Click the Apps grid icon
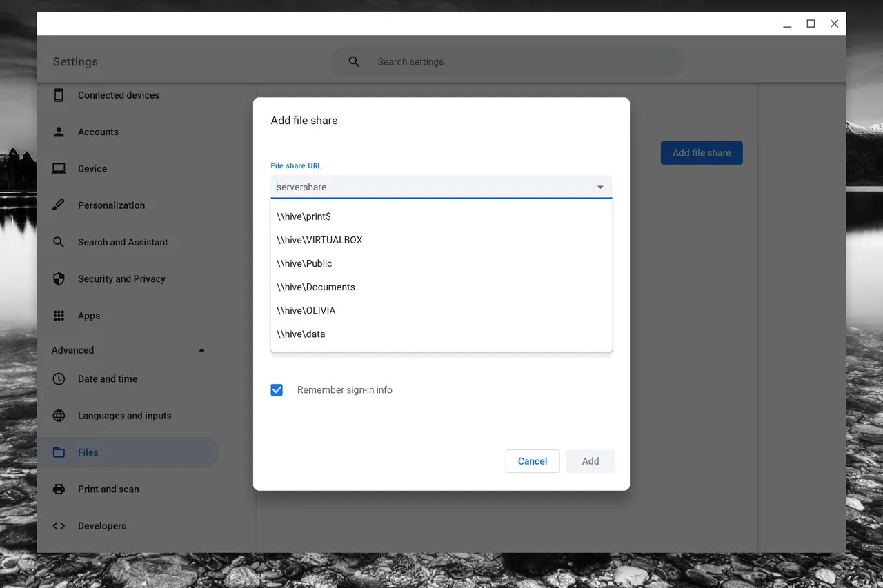This screenshot has width=883, height=588. coord(59,316)
